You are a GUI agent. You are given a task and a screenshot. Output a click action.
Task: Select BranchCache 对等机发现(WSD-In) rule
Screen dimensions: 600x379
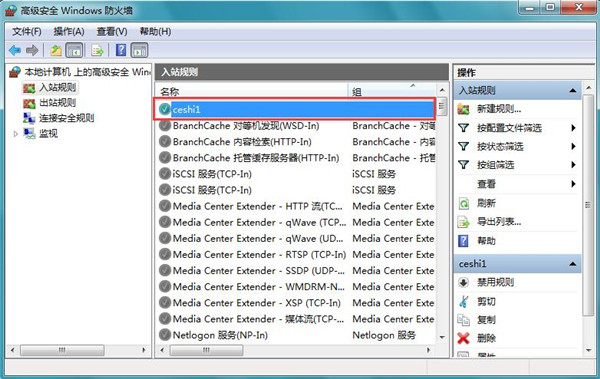click(246, 126)
